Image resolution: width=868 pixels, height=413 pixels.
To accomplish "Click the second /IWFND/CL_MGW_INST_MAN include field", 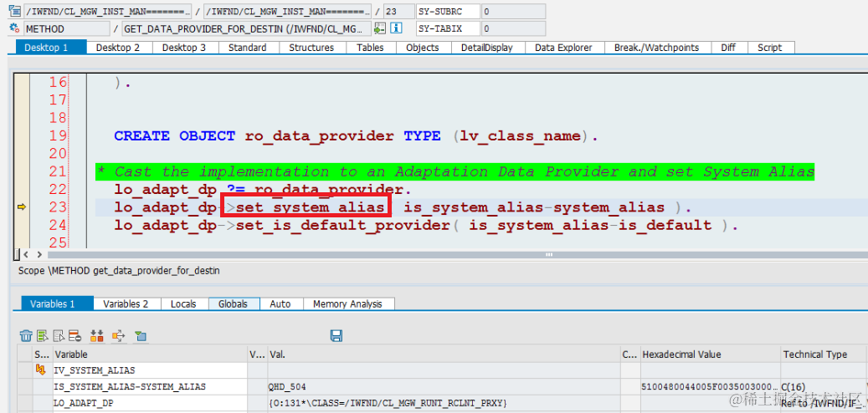I will point(287,11).
